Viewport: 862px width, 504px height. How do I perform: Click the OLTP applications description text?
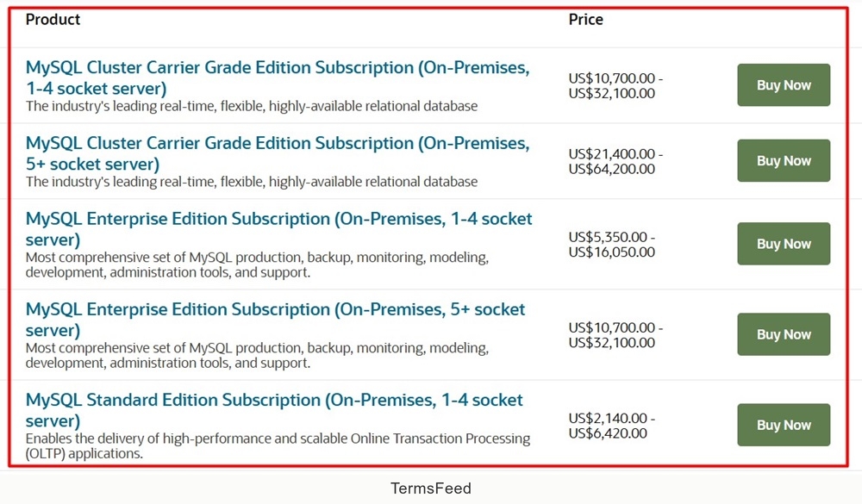point(278,446)
